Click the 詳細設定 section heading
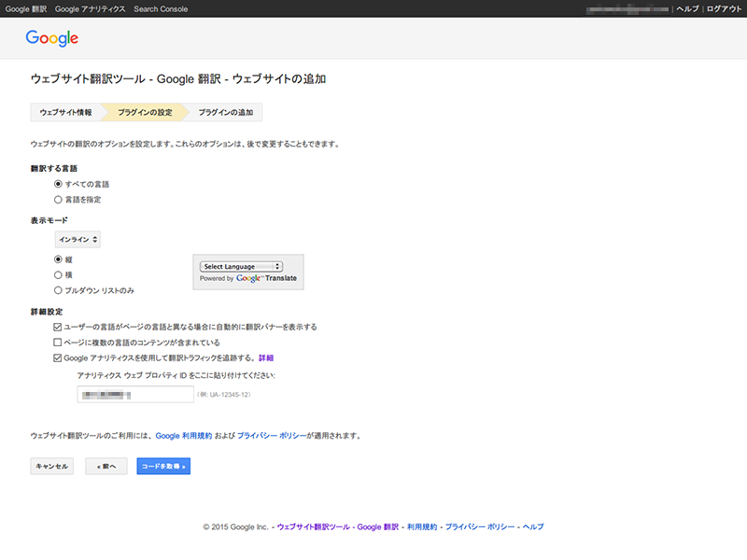Image resolution: width=747 pixels, height=560 pixels. coord(47,312)
